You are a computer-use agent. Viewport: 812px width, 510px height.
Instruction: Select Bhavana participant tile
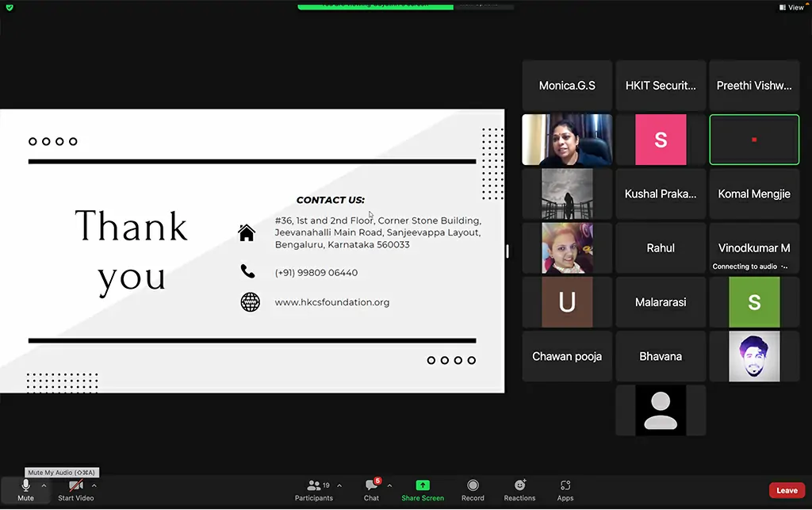[x=661, y=356]
